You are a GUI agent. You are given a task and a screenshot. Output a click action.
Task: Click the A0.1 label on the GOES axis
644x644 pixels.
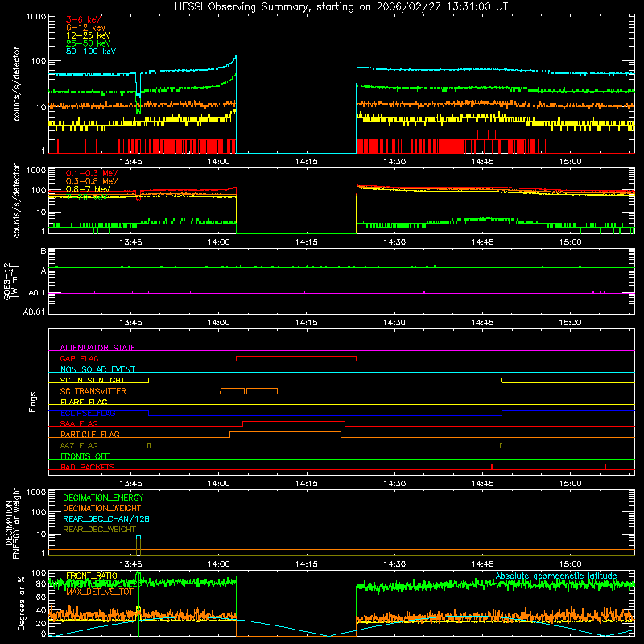36,293
